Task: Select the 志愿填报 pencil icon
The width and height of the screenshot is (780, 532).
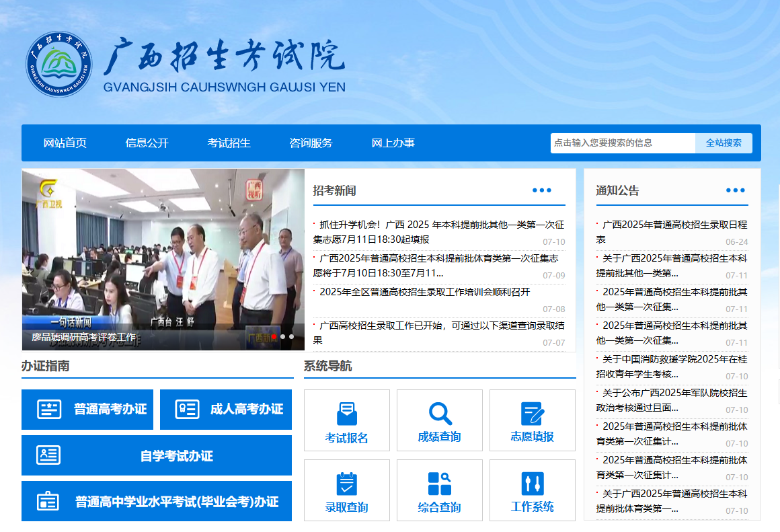Action: click(x=532, y=413)
